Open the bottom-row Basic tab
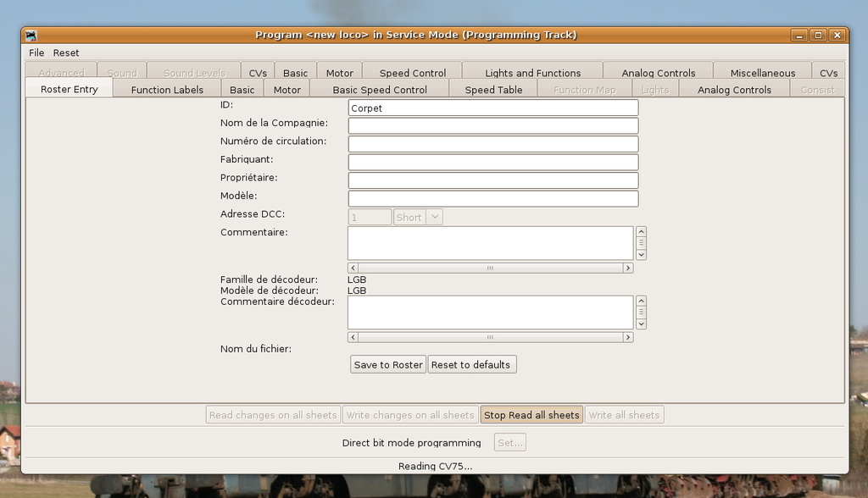This screenshot has height=498, width=868. tap(242, 90)
